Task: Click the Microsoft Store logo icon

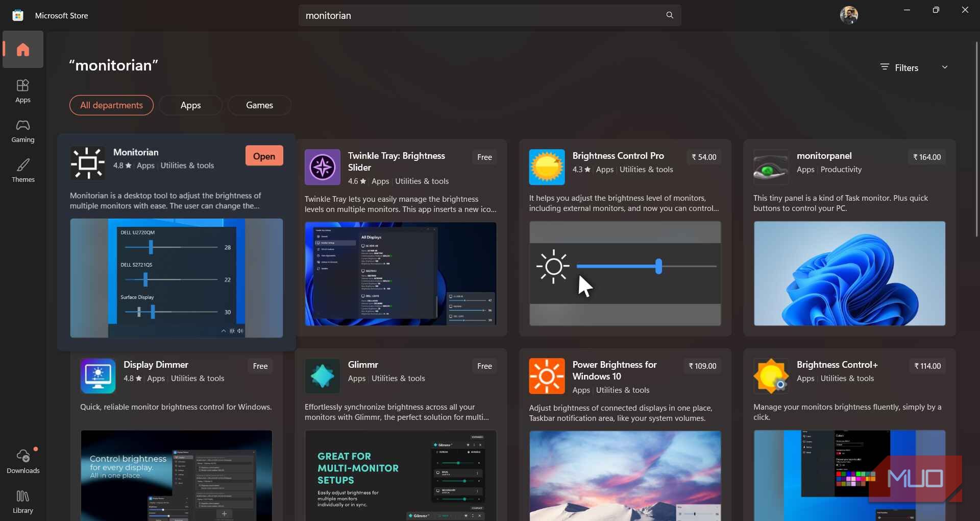Action: click(18, 15)
